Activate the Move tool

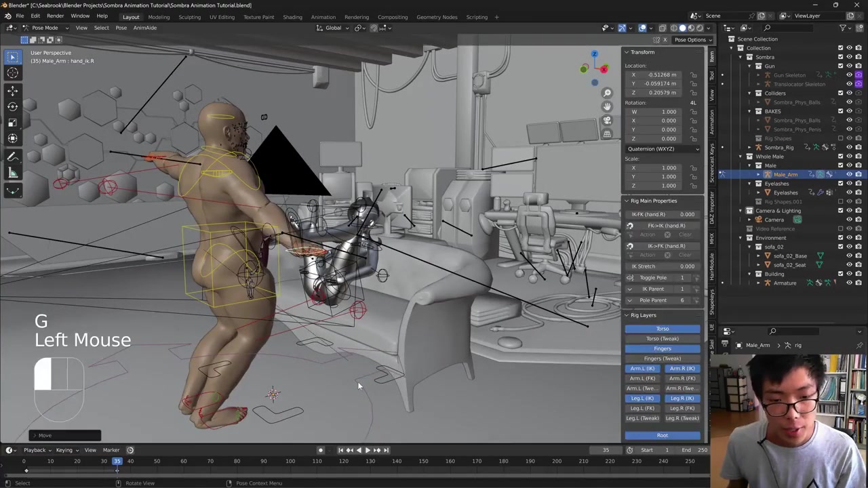(13, 90)
